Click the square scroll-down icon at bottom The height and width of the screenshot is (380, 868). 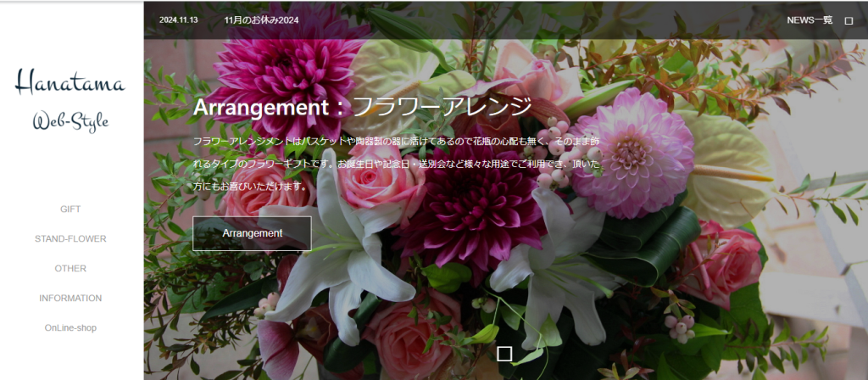504,354
